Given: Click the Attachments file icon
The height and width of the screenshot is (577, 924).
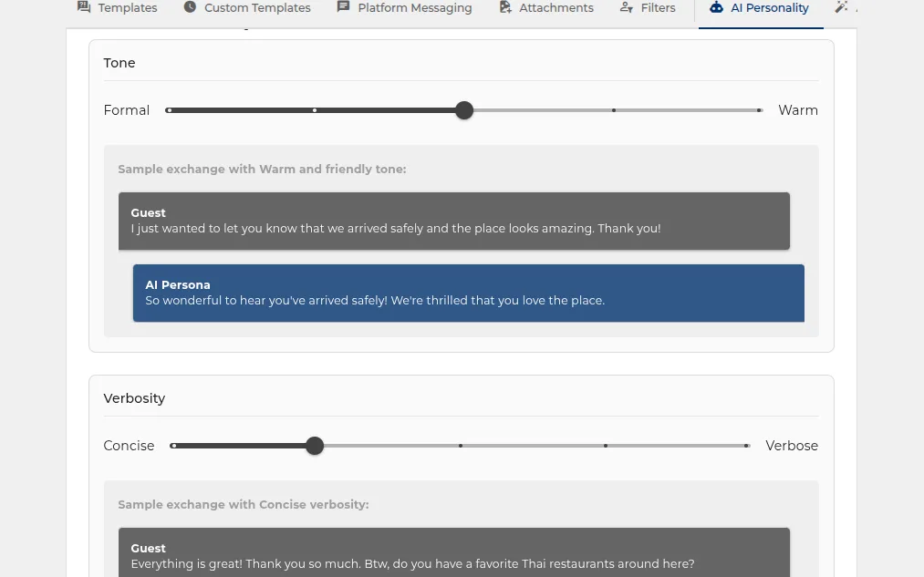Looking at the screenshot, I should click(x=505, y=7).
